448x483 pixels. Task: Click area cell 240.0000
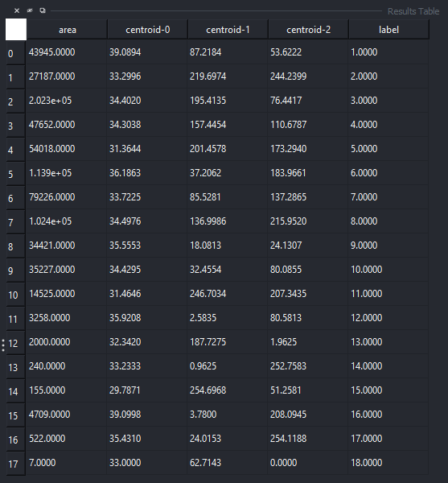(x=67, y=366)
